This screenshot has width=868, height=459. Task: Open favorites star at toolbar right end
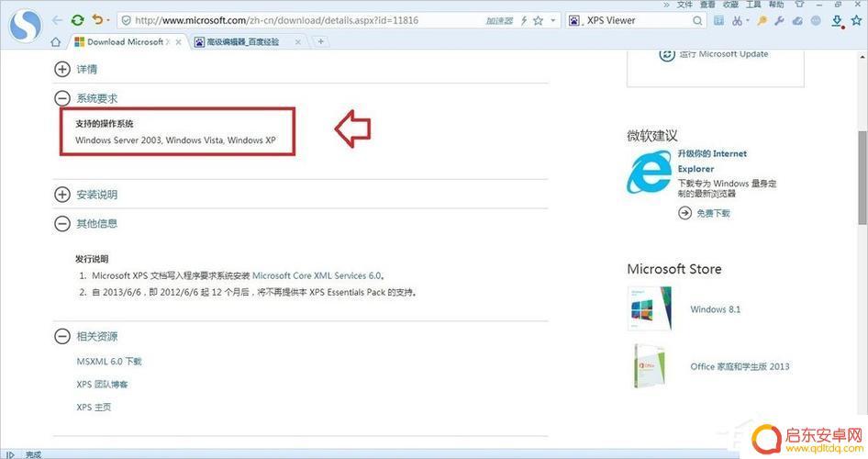coord(857,20)
